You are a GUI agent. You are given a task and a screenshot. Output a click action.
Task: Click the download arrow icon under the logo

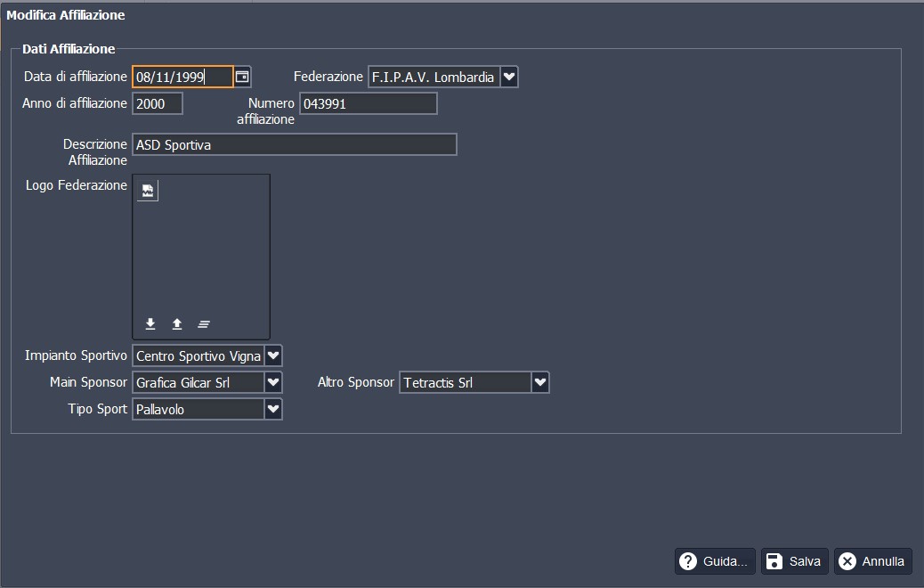(150, 324)
